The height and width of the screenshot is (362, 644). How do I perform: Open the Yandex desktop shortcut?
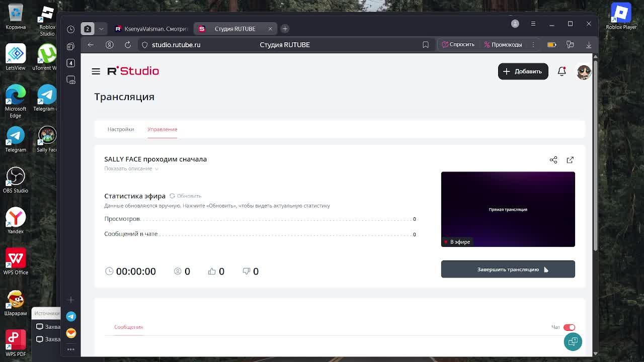pyautogui.click(x=16, y=221)
